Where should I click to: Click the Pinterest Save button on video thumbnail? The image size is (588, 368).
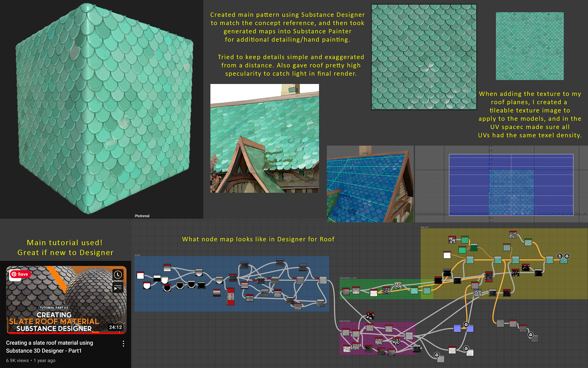[20, 274]
